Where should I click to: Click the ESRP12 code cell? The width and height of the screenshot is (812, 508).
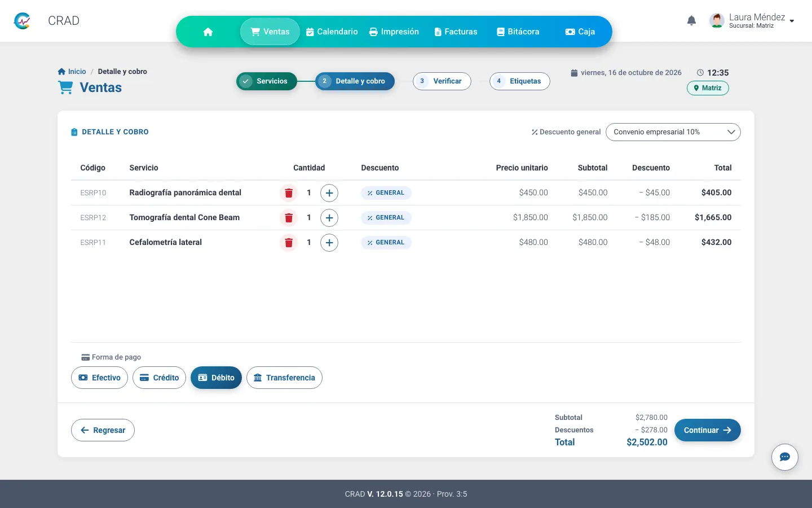[x=93, y=218]
